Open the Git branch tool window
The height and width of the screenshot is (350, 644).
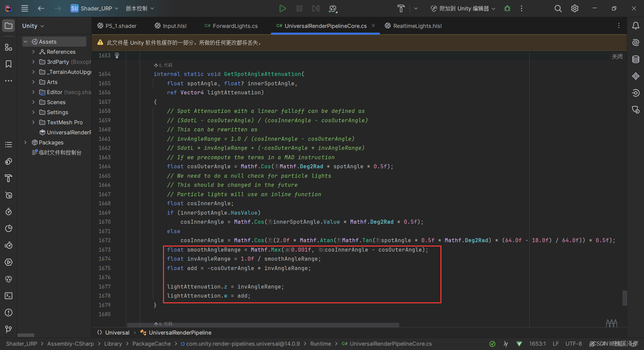9,329
